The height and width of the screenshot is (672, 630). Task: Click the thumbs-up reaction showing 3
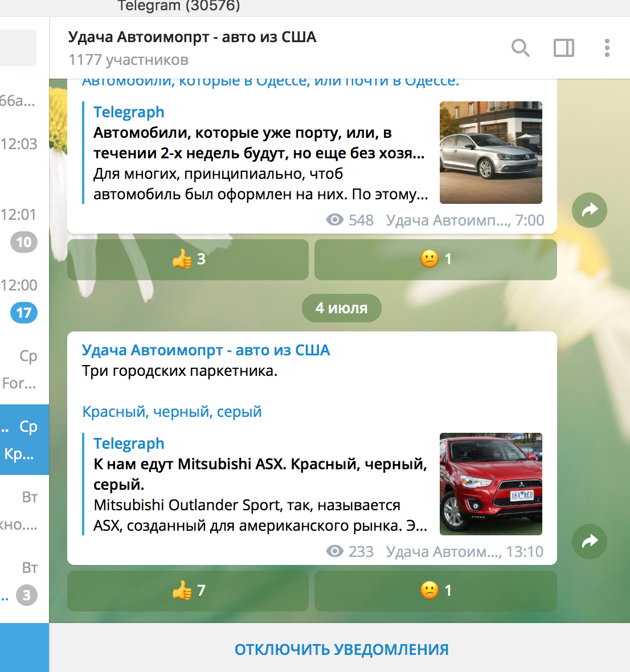click(x=188, y=259)
